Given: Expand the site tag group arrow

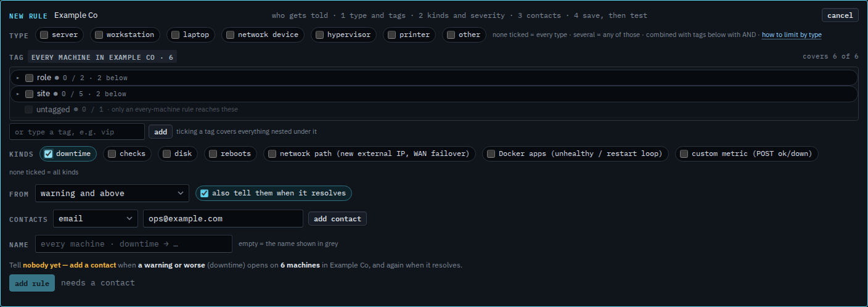Looking at the screenshot, I should (18, 94).
